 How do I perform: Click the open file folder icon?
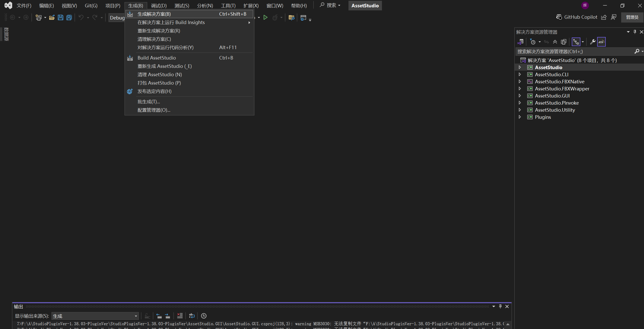52,17
